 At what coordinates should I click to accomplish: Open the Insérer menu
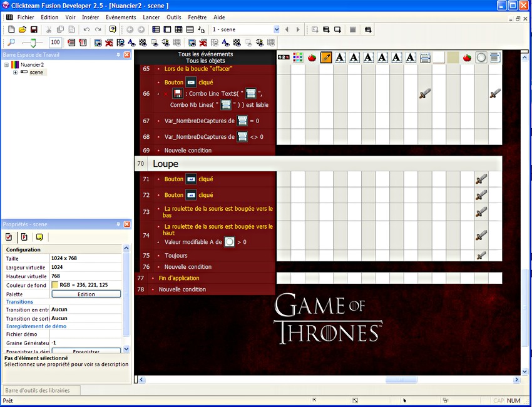[x=90, y=18]
